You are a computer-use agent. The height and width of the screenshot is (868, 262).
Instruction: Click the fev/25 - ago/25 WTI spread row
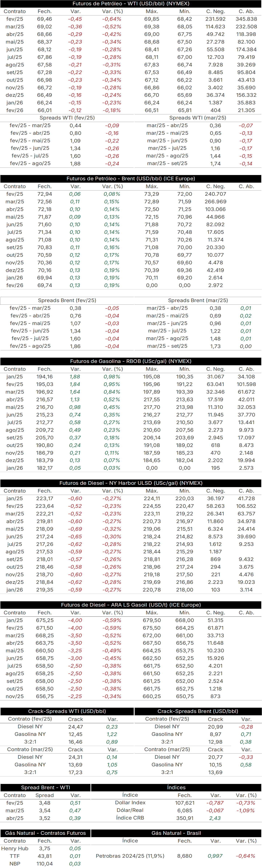tap(67, 163)
